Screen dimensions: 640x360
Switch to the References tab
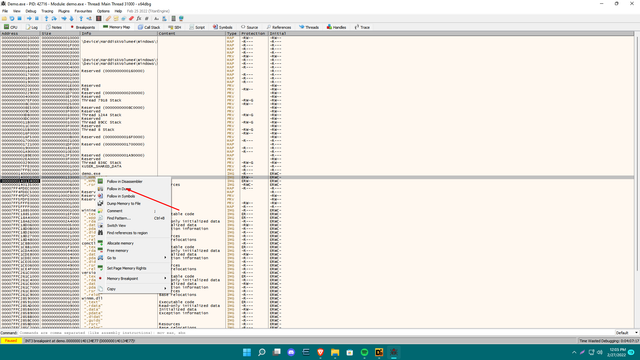pos(279,27)
